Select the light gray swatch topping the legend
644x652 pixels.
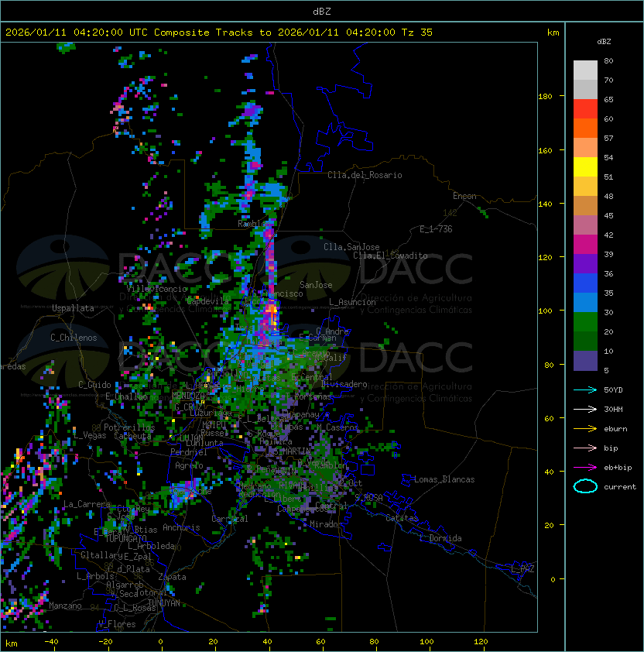click(x=585, y=70)
